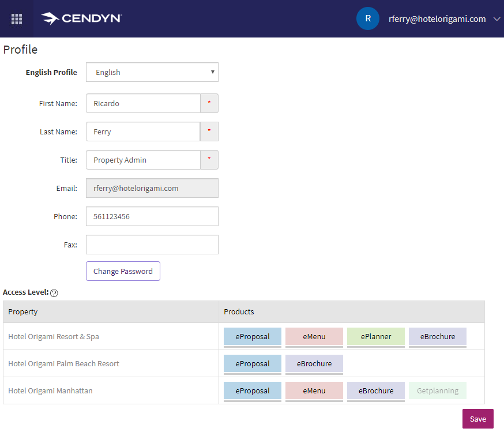Click the Access Level label
The width and height of the screenshot is (504, 432).
(x=26, y=292)
